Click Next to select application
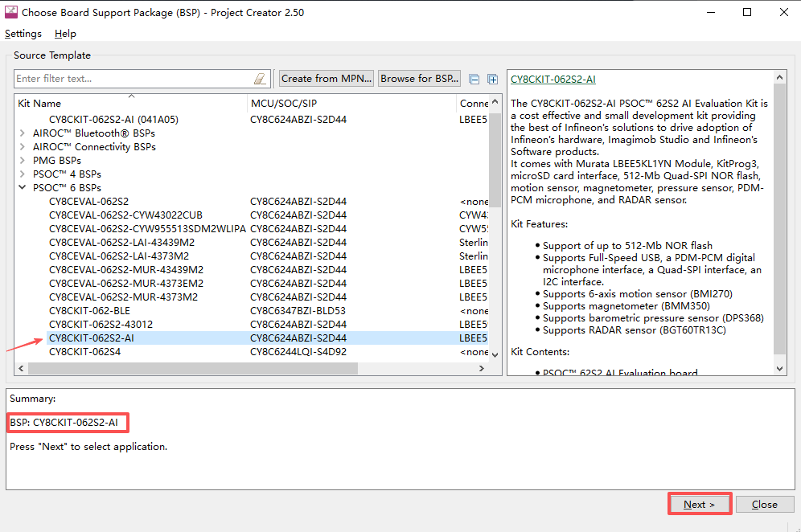This screenshot has width=801, height=532. [700, 505]
